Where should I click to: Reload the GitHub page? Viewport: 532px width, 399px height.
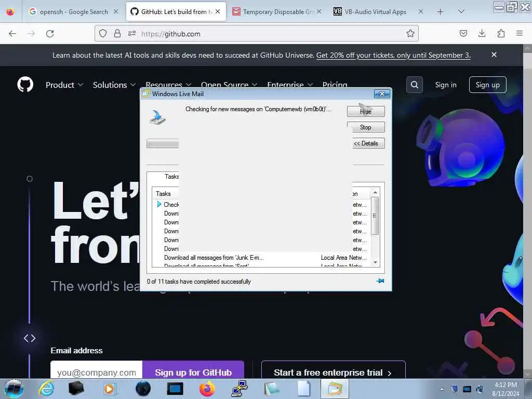[50, 34]
